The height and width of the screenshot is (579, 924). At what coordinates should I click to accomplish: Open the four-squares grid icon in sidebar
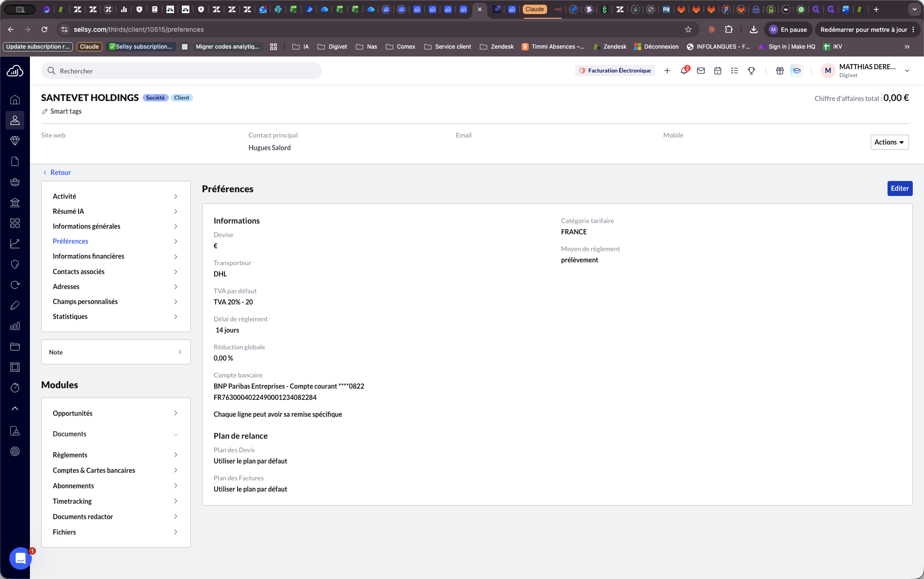[15, 223]
